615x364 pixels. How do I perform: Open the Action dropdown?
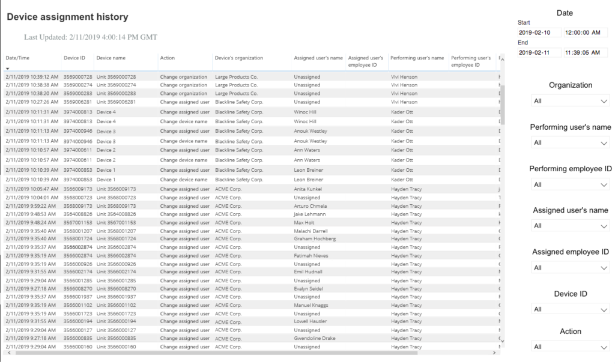tap(569, 347)
